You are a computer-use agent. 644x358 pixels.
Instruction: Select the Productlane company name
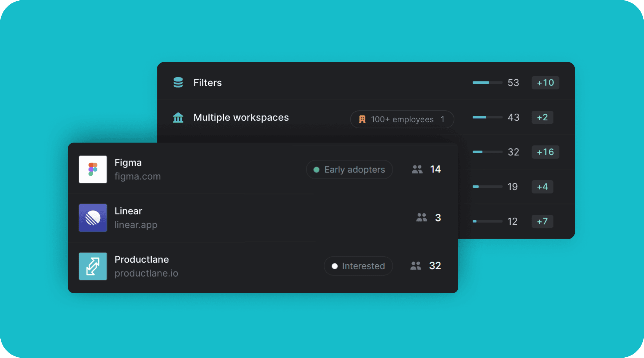pos(142,259)
